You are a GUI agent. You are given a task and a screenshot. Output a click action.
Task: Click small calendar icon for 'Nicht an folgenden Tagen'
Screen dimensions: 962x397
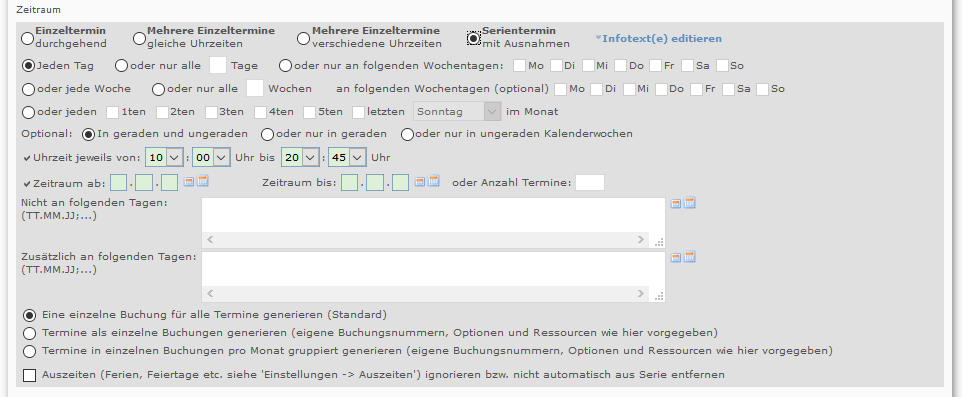(x=675, y=204)
